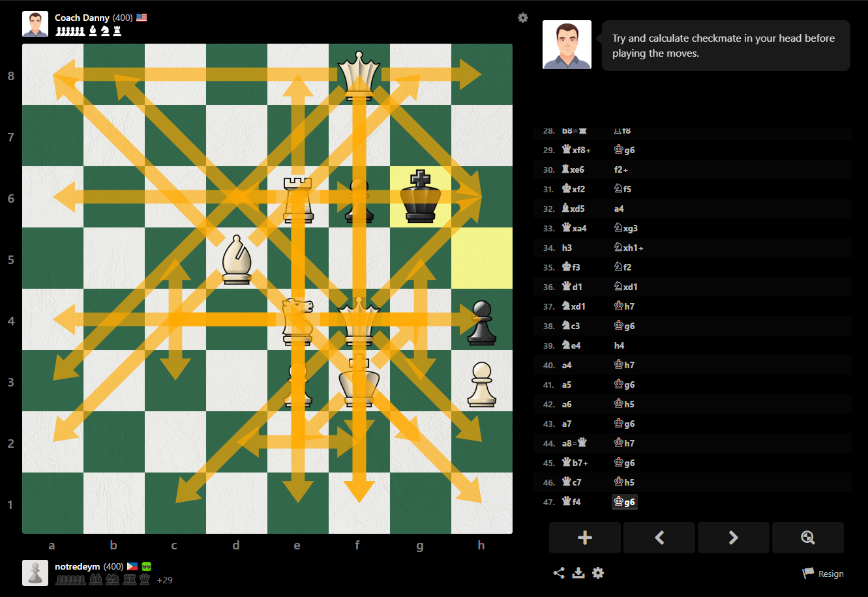Select the white rook on e6
The height and width of the screenshot is (597, 868).
pos(297,197)
